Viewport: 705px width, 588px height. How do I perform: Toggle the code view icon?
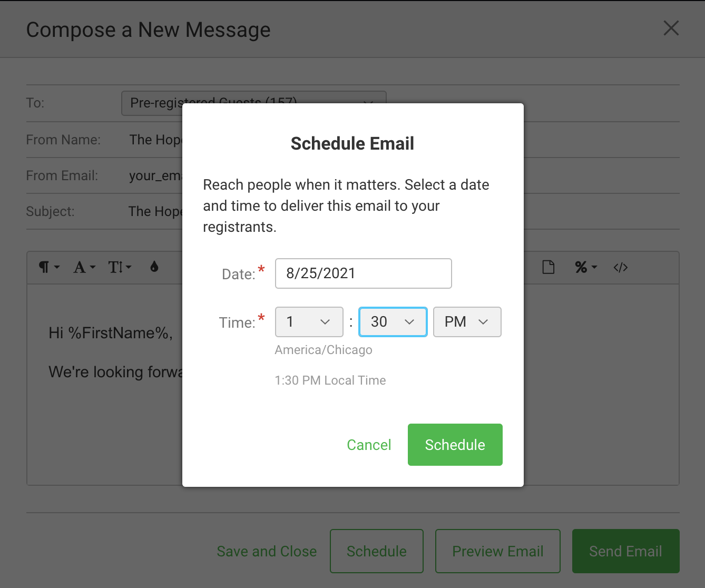pyautogui.click(x=621, y=268)
